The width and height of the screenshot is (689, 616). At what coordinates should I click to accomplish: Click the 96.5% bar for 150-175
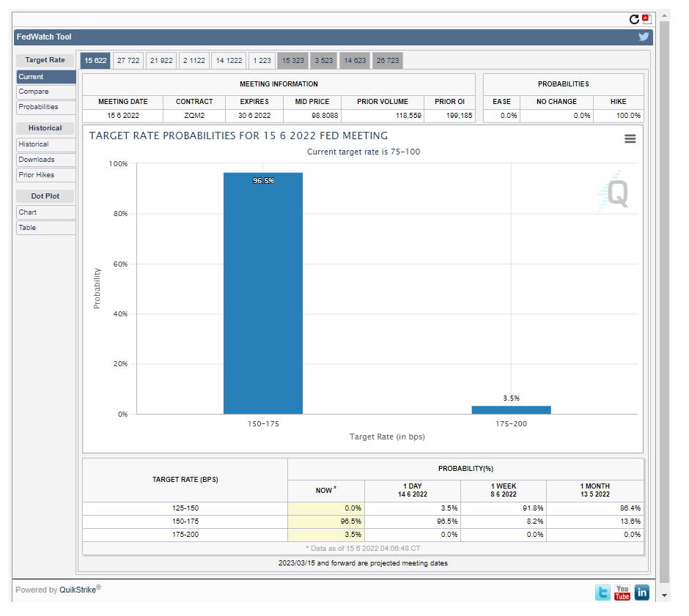click(262, 293)
